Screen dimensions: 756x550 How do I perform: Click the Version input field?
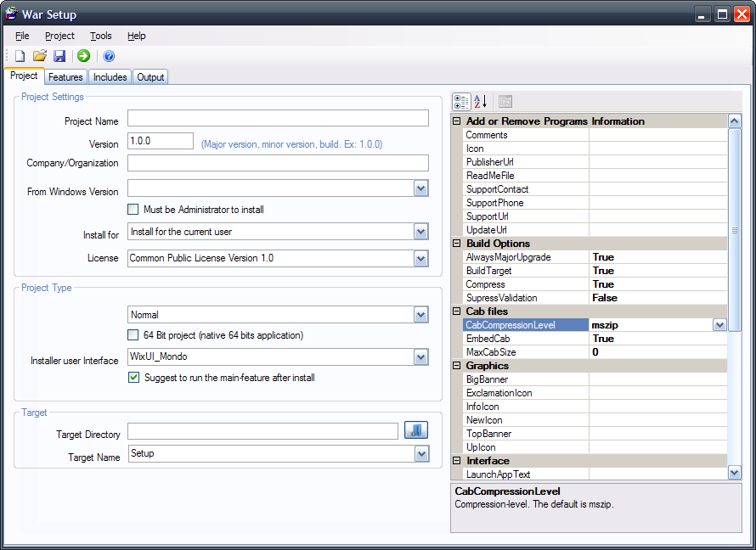click(161, 141)
